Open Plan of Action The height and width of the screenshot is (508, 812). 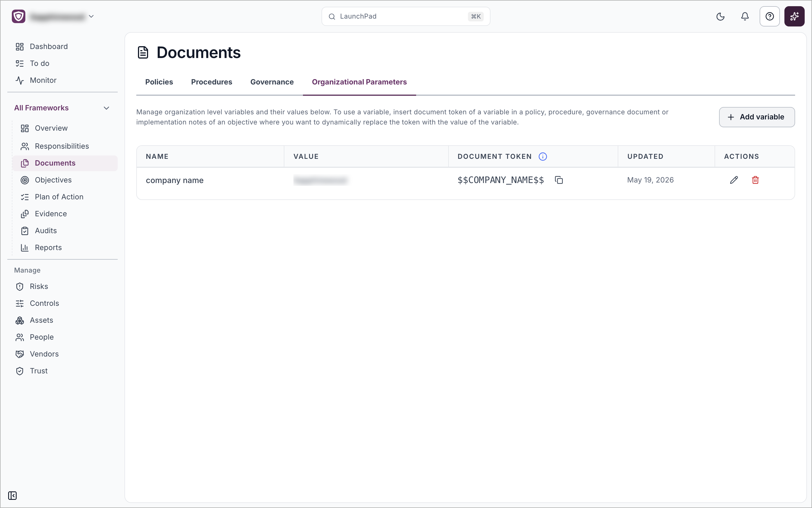click(x=65, y=197)
